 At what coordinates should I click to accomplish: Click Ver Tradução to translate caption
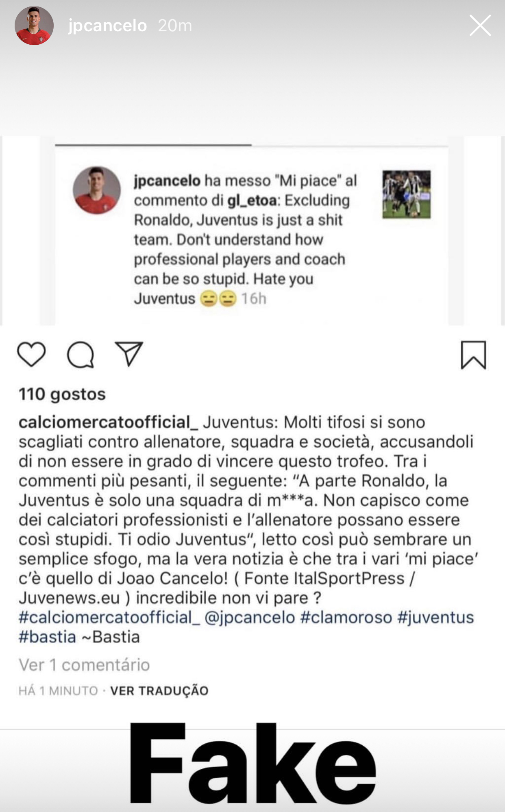point(159,691)
